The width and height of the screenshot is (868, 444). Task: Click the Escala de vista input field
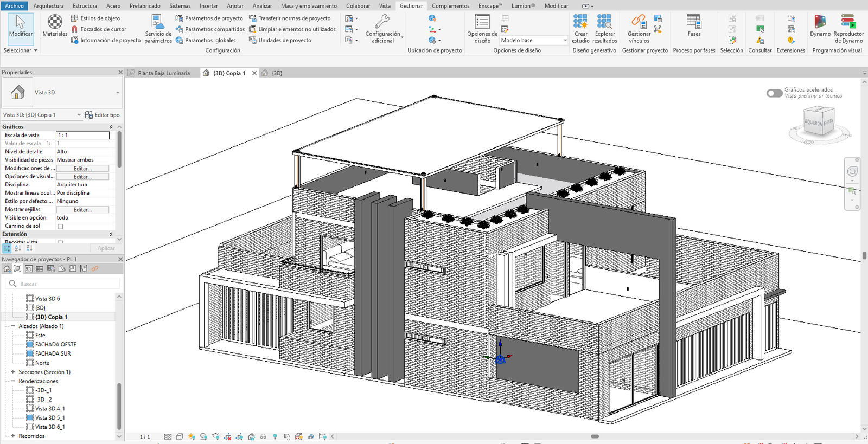83,136
